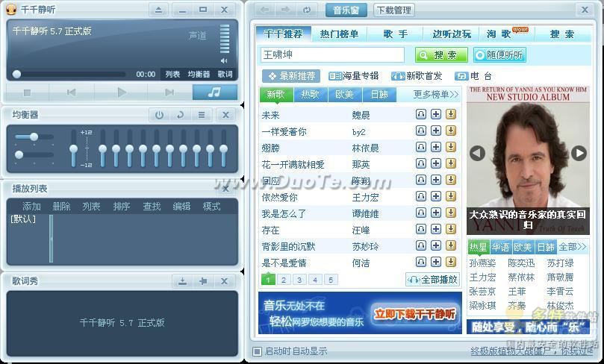Skip to previous track
This screenshot has width=604, height=364.
(x=71, y=92)
